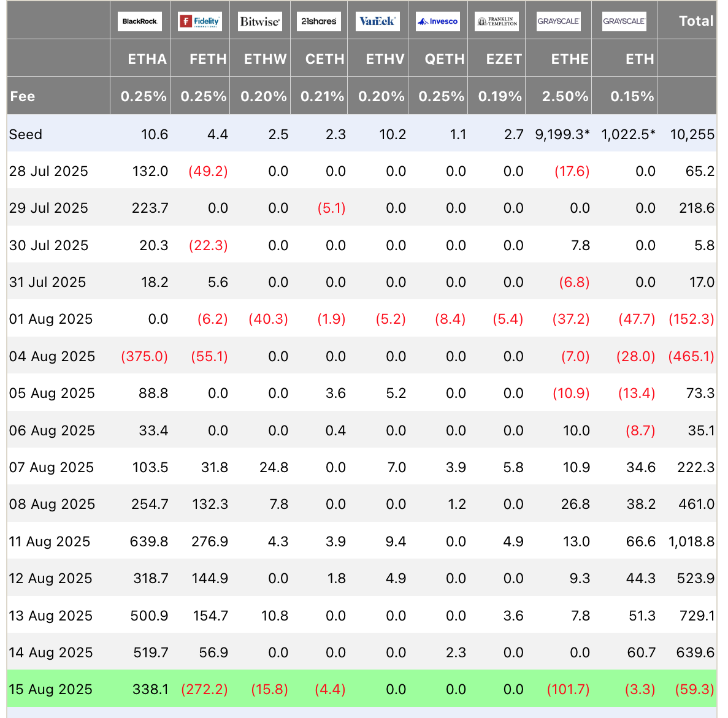Viewport: 728px width, 718px height.
Task: Click the 523.9 total cell
Action: point(696,578)
